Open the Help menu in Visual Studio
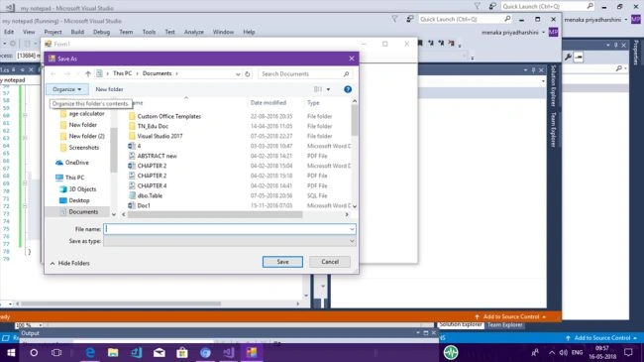The height and width of the screenshot is (362, 644). pyautogui.click(x=249, y=32)
